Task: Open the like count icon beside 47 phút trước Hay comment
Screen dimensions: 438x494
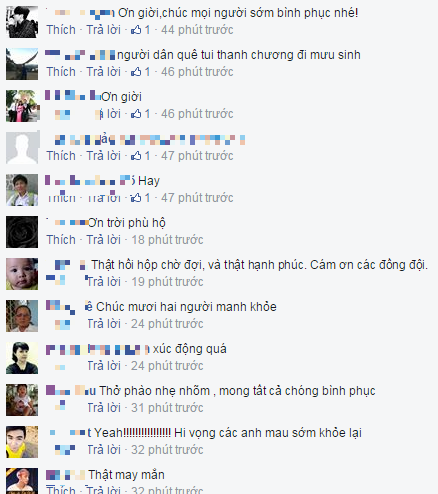Action: [136, 198]
